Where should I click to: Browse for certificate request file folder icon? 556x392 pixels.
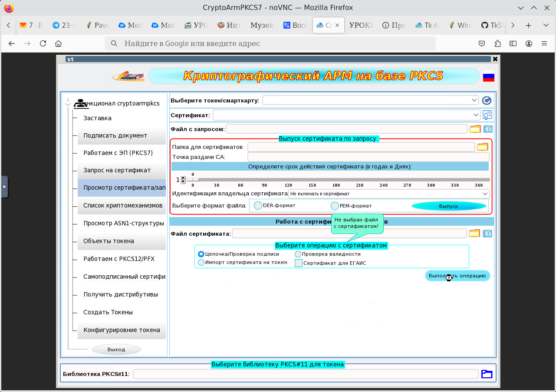tap(475, 129)
